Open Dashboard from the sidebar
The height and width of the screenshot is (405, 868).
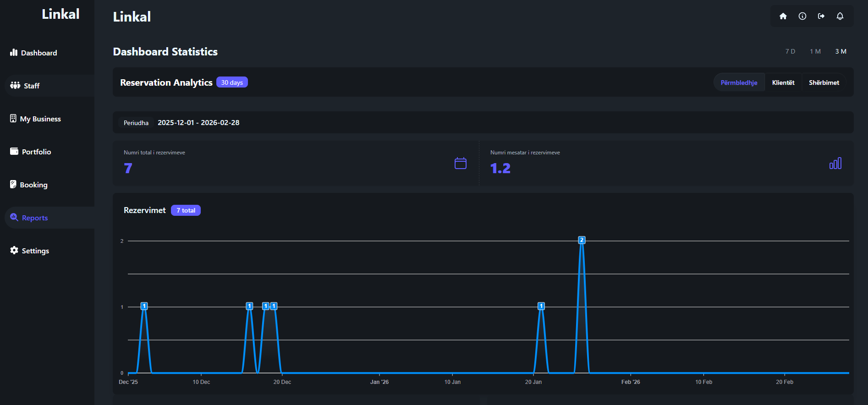click(x=34, y=53)
